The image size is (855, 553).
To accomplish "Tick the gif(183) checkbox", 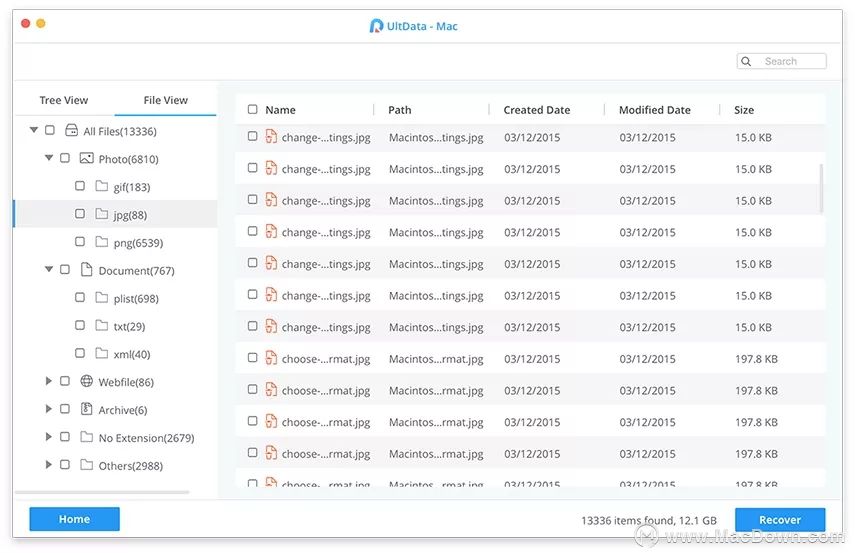I will tap(80, 186).
